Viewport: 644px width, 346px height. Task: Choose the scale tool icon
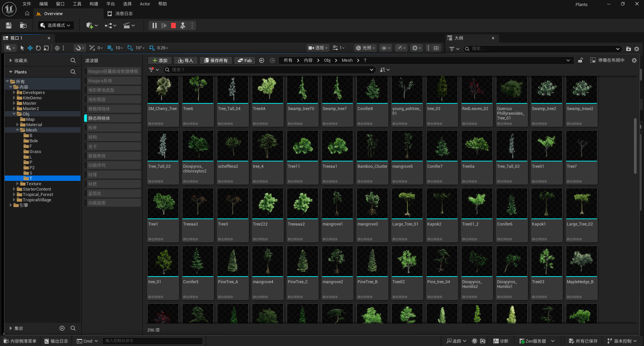[x=46, y=48]
